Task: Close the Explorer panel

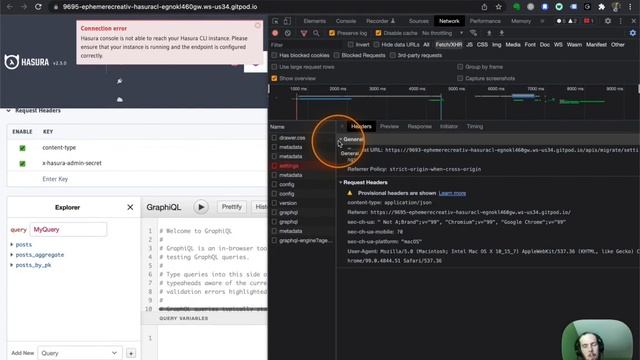Action: point(130,207)
